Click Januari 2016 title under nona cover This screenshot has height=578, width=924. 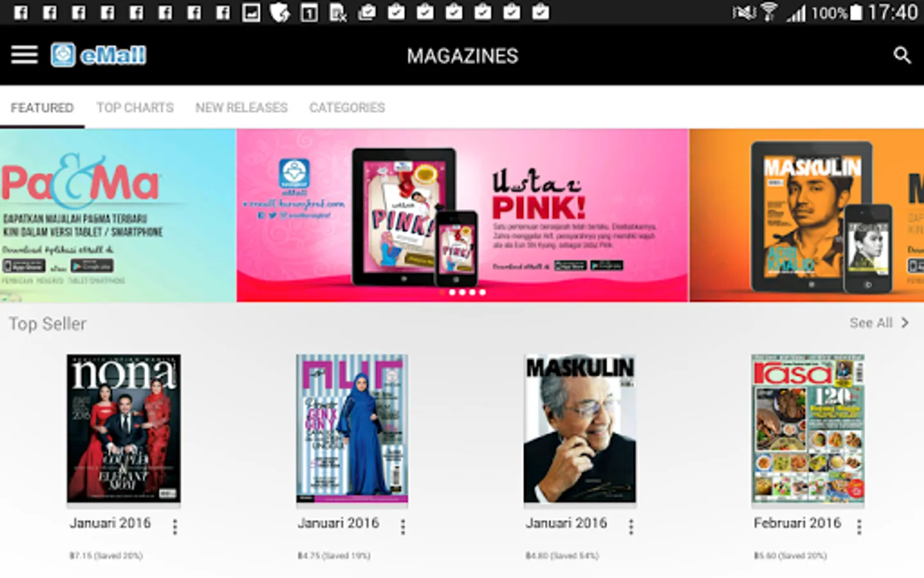tap(110, 523)
